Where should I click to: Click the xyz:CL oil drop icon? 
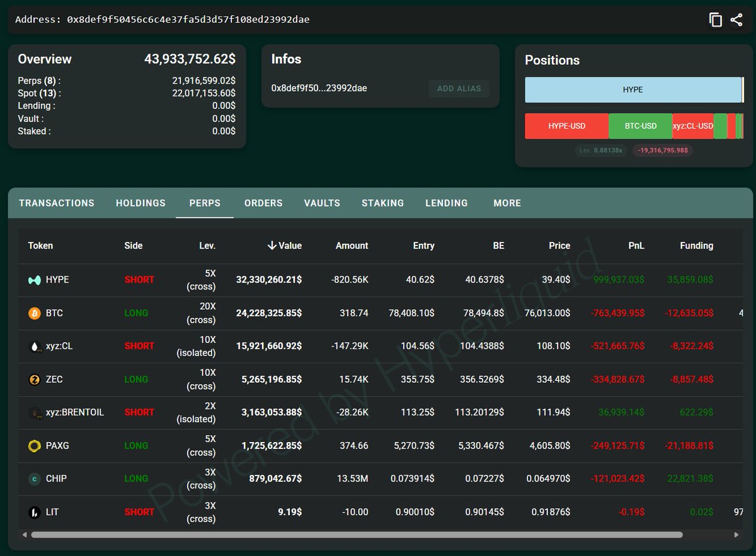pos(35,346)
